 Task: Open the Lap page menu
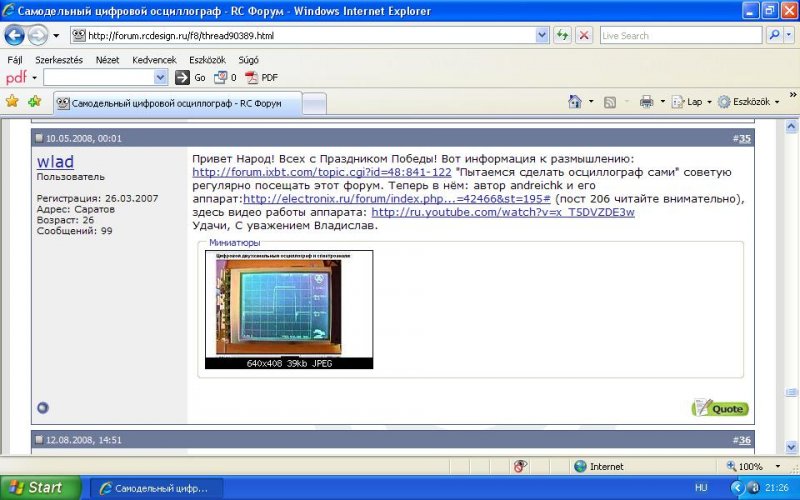tap(691, 102)
